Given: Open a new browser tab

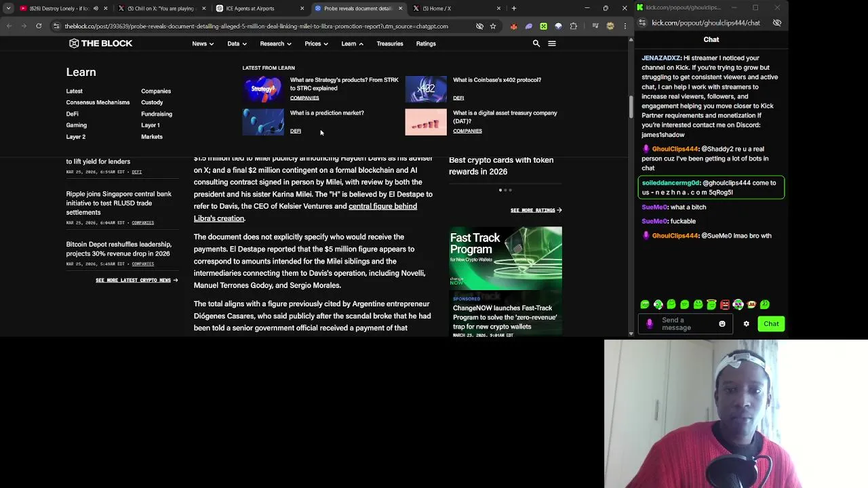Looking at the screenshot, I should pyautogui.click(x=514, y=8).
